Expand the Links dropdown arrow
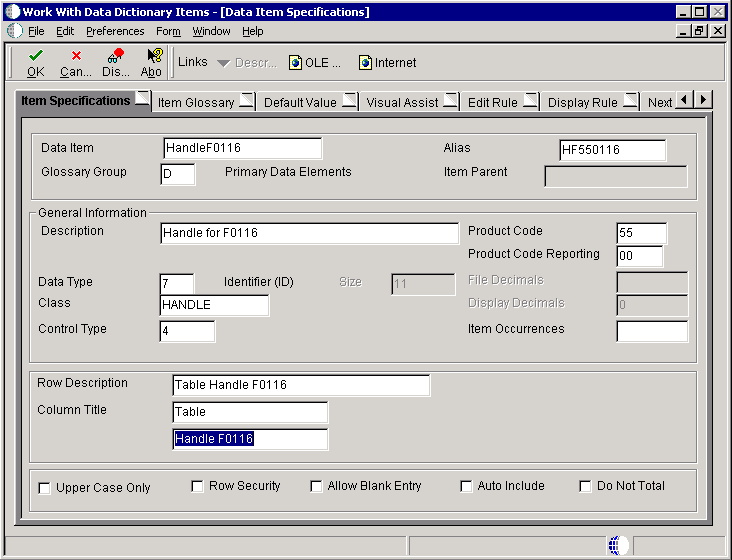This screenshot has width=732, height=560. click(x=224, y=63)
